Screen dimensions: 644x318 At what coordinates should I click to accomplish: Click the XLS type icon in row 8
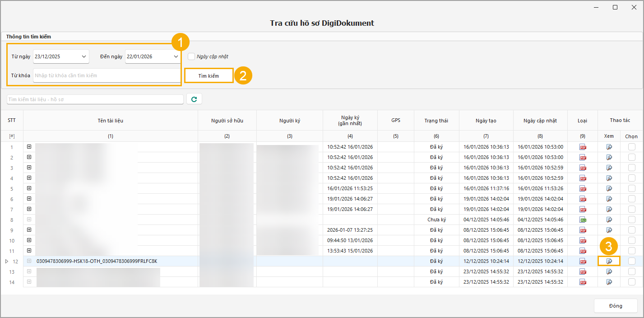point(583,220)
